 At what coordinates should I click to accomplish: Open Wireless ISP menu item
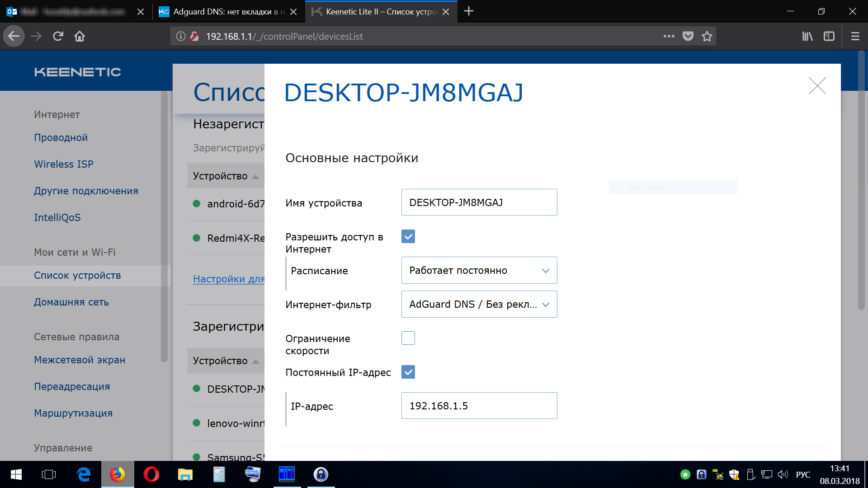64,164
